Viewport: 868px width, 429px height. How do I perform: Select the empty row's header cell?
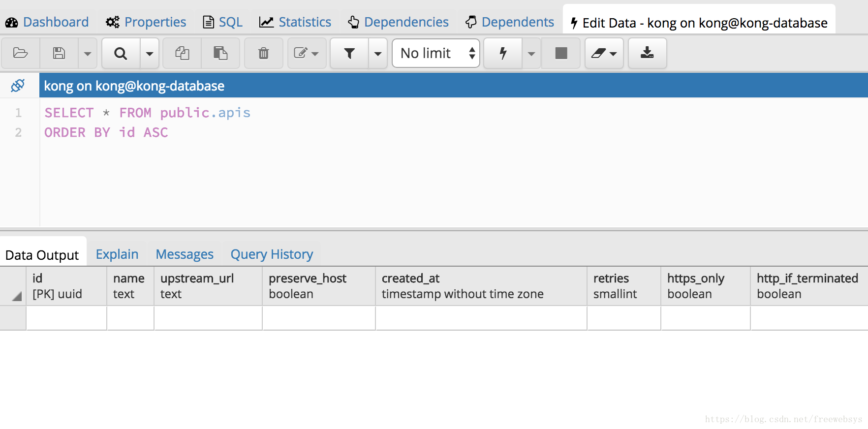pyautogui.click(x=13, y=318)
